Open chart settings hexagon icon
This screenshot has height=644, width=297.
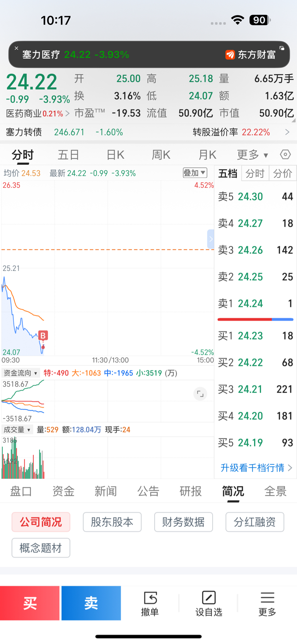point(285,155)
